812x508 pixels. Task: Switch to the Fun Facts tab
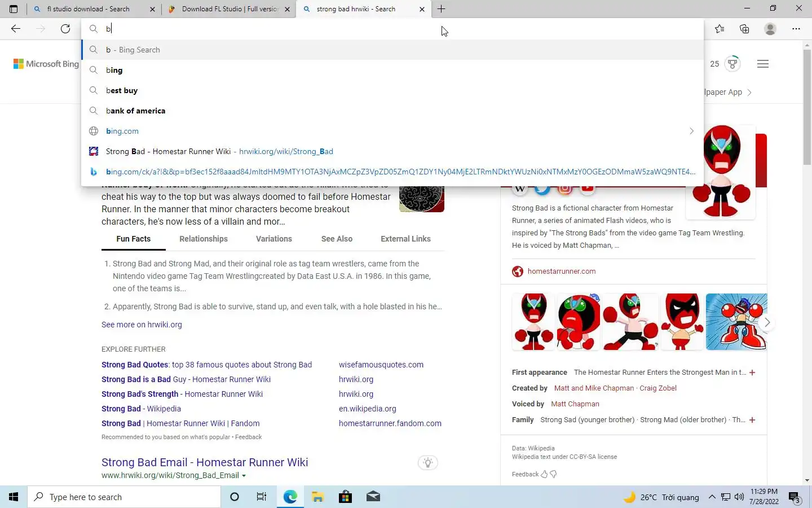pos(134,239)
